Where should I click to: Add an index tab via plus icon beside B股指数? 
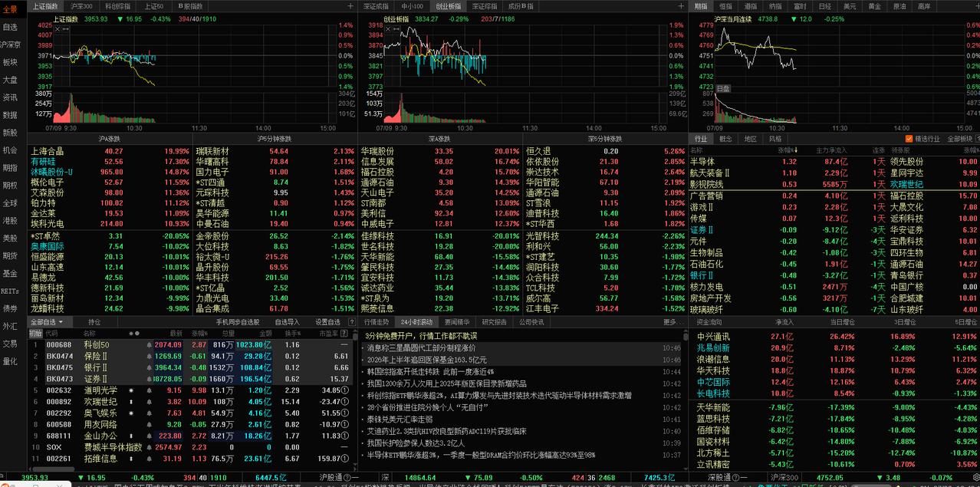coord(350,5)
